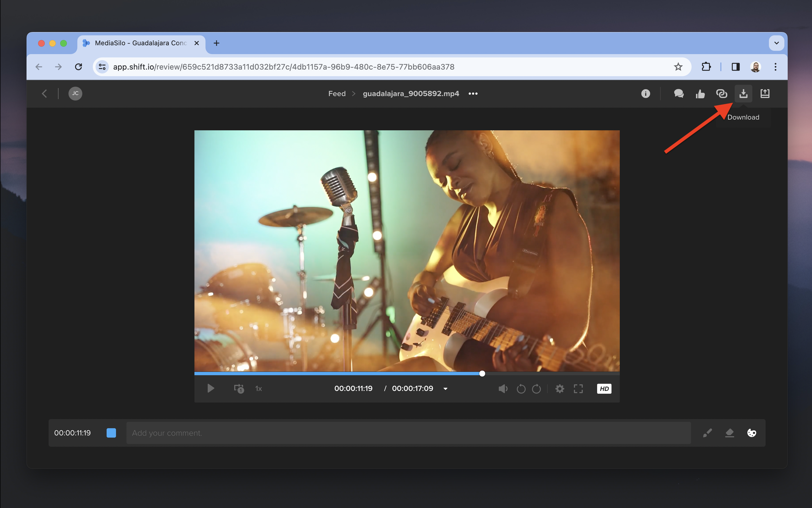Click the guadalajara_9005892.mp4 filename
Screen dimensions: 812x508
click(411, 94)
